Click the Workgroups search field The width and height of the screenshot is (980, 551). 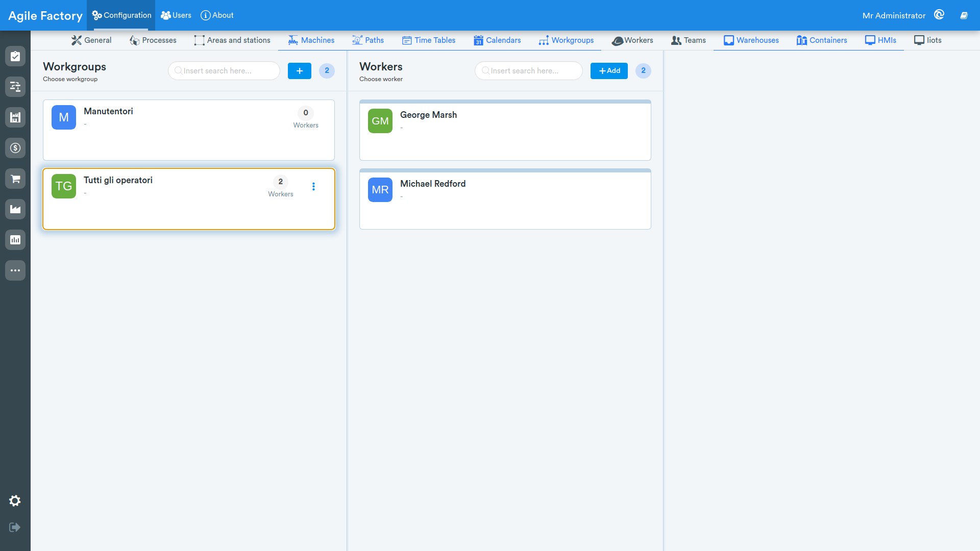[224, 71]
